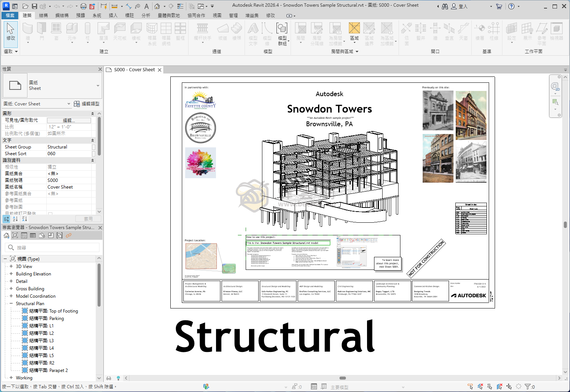Viewport: 570px width, 392px height.
Task: Click the Groups icon in Project Browser toolbar
Action: [60, 235]
